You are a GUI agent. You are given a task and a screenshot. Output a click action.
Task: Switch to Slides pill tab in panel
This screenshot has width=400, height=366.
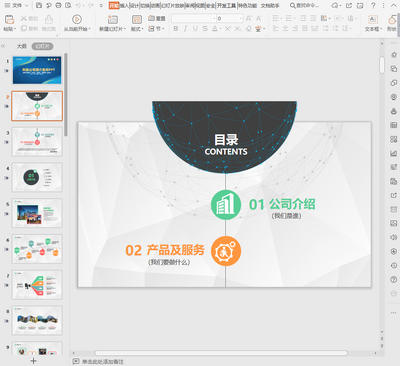[42, 46]
